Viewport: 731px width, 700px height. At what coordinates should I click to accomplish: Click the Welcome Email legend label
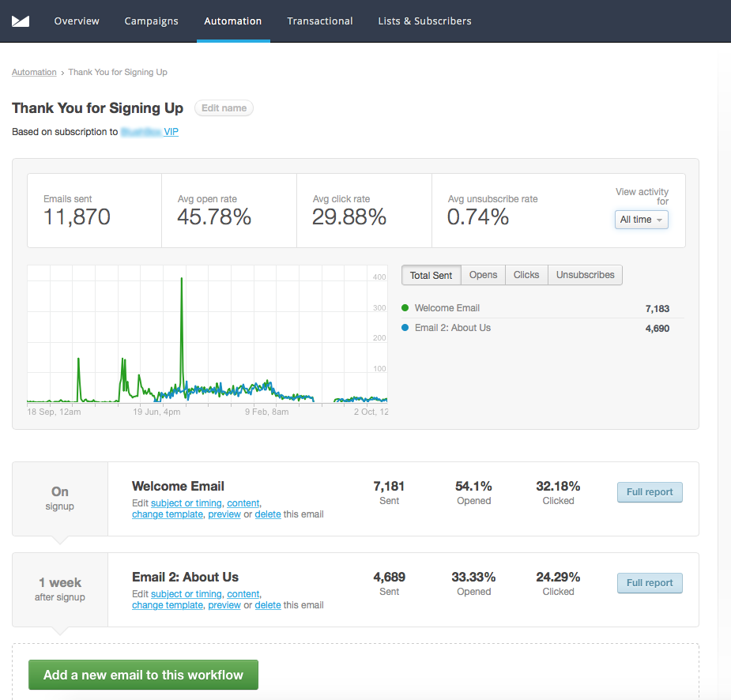pyautogui.click(x=447, y=308)
